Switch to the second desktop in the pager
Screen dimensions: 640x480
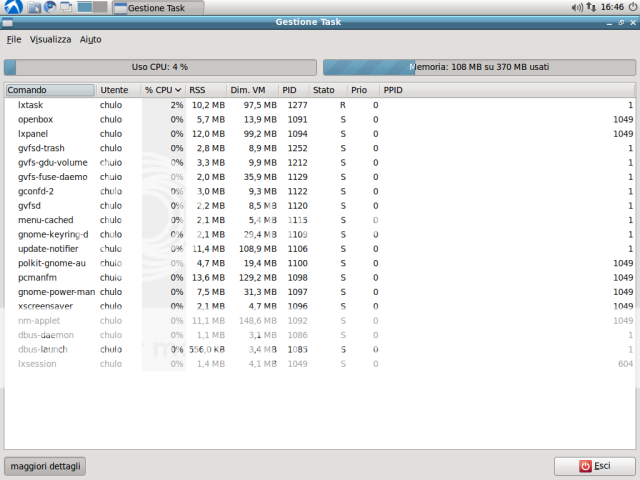point(100,7)
